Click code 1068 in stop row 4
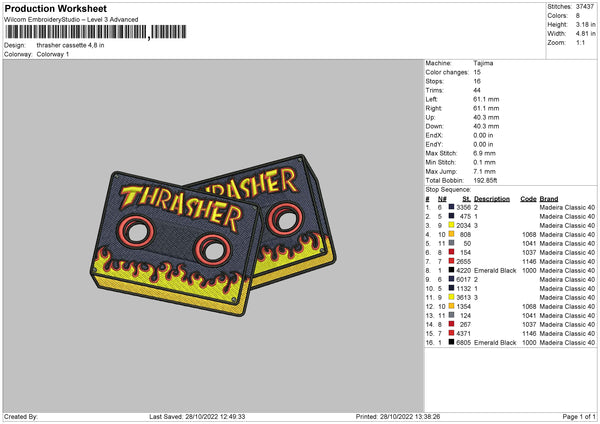 (529, 235)
